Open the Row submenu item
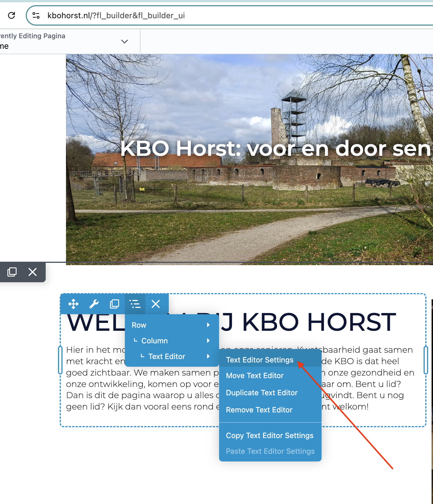The width and height of the screenshot is (433, 504). 172,325
